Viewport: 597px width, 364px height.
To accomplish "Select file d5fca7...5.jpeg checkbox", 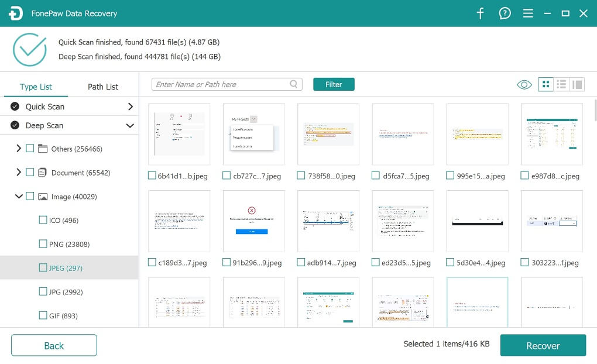I will (375, 176).
